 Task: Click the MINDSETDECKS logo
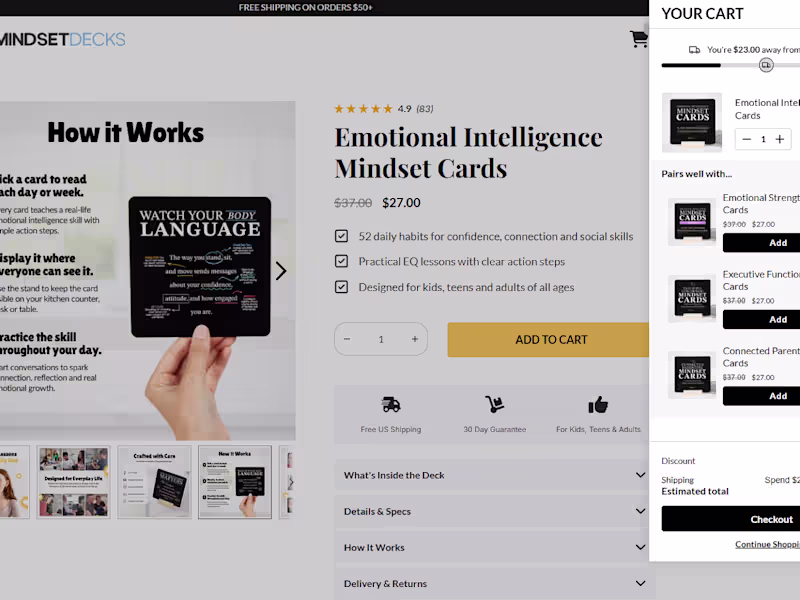pyautogui.click(x=62, y=39)
